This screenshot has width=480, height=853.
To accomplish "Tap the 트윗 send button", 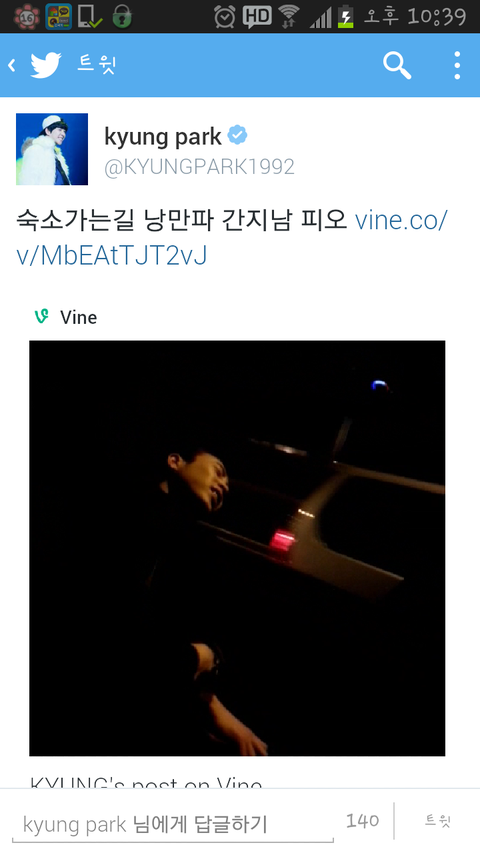I will tap(438, 821).
